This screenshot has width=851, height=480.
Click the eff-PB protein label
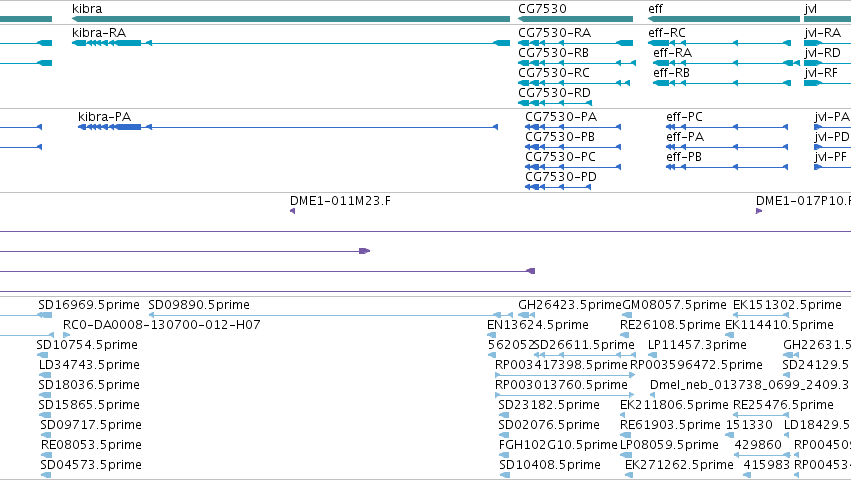(684, 157)
